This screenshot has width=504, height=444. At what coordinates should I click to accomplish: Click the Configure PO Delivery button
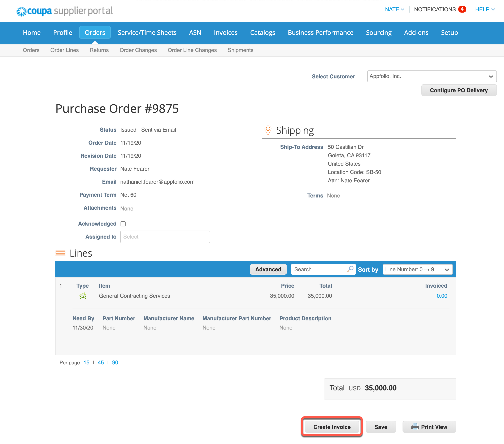(458, 90)
